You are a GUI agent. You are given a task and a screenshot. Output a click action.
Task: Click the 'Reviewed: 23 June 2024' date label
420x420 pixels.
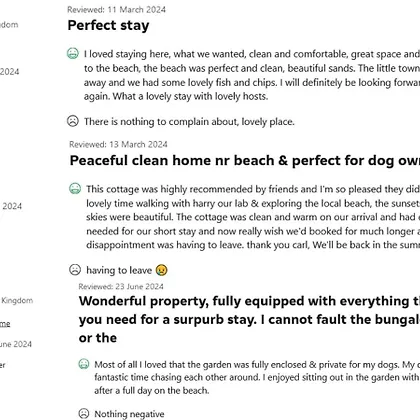tap(121, 286)
